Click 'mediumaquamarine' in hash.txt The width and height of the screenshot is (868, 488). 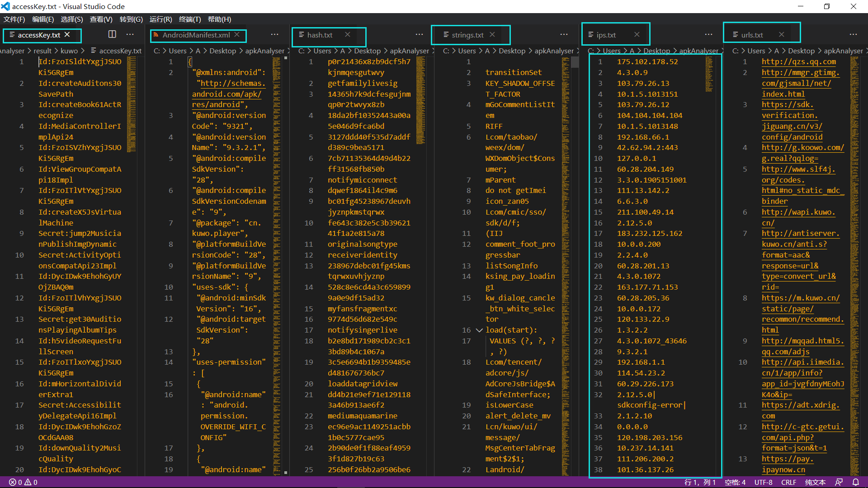[363, 416]
